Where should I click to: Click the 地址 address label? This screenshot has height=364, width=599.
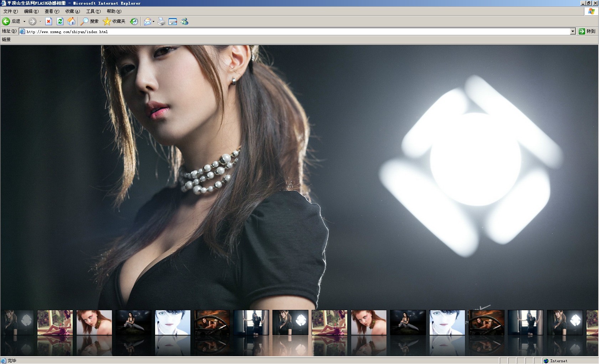point(9,31)
